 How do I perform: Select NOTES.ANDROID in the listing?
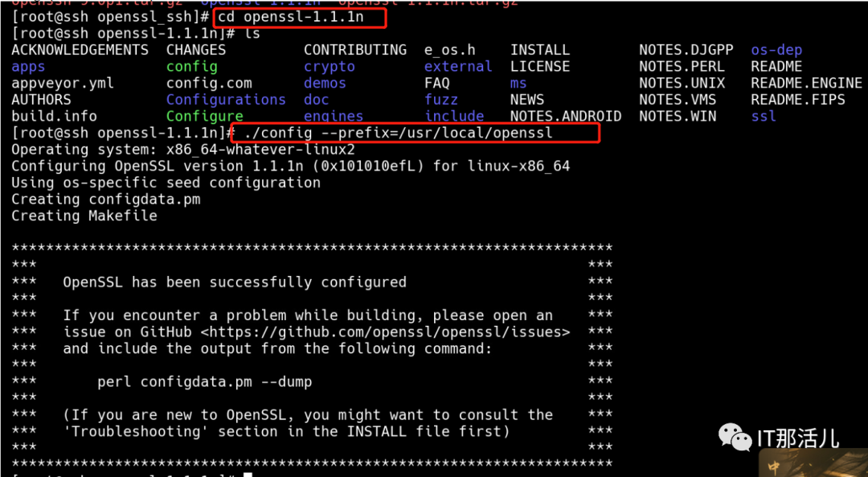point(566,117)
